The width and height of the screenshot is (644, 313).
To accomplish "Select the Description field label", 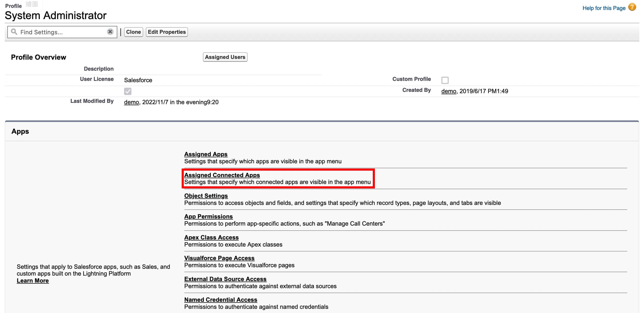I will click(x=99, y=69).
